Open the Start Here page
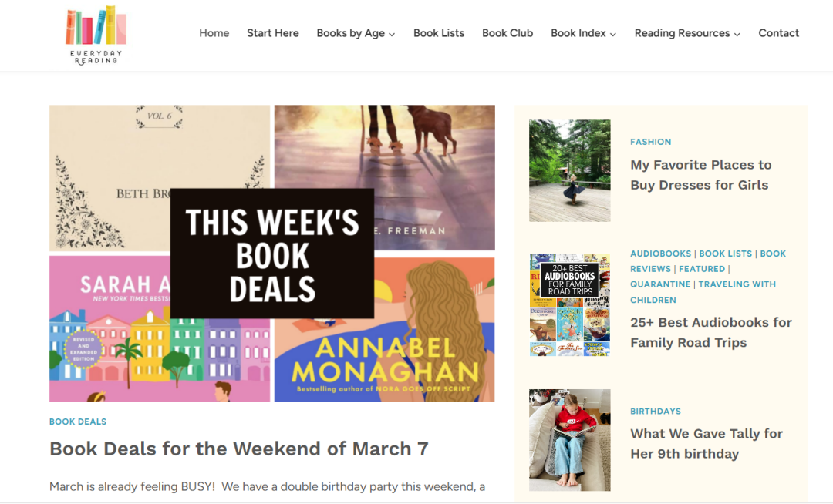This screenshot has width=833, height=504. (272, 33)
